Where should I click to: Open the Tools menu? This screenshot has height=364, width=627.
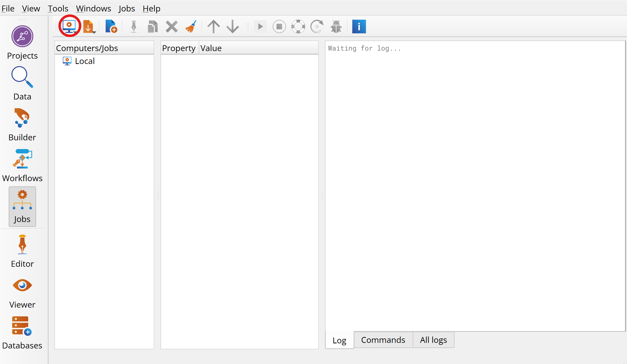click(58, 9)
